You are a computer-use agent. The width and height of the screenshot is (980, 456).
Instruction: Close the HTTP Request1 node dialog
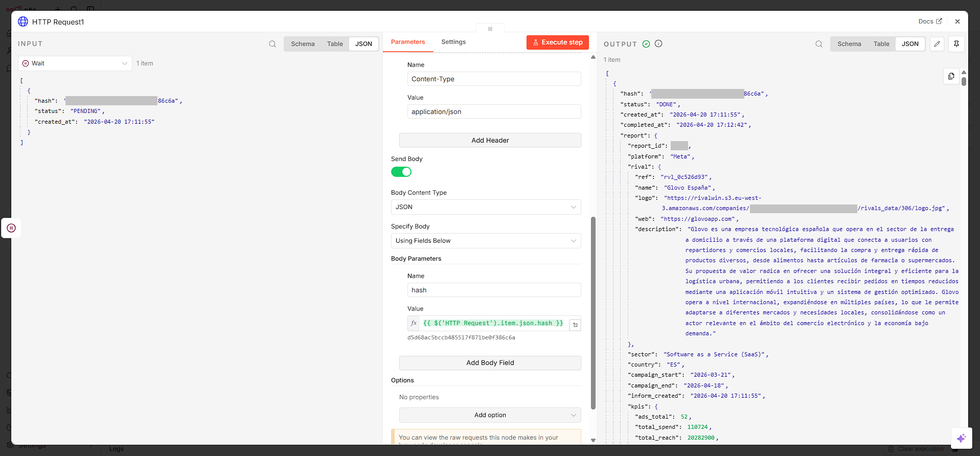click(958, 21)
